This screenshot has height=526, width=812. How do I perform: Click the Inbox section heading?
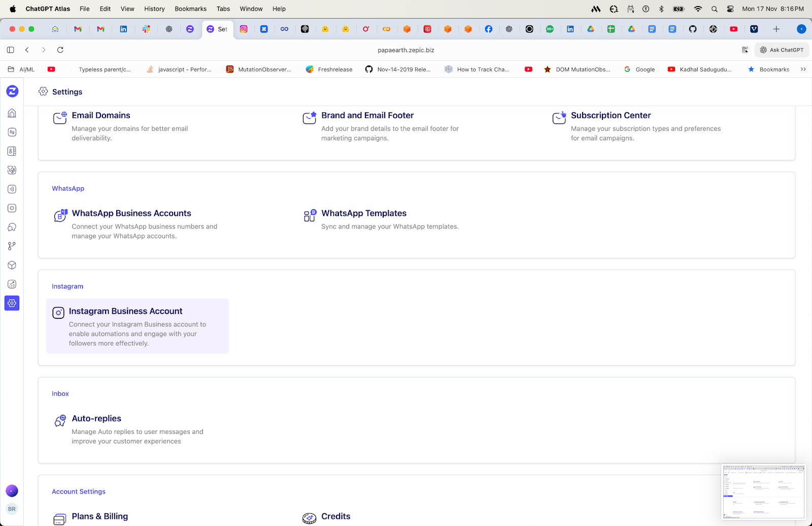coord(60,393)
